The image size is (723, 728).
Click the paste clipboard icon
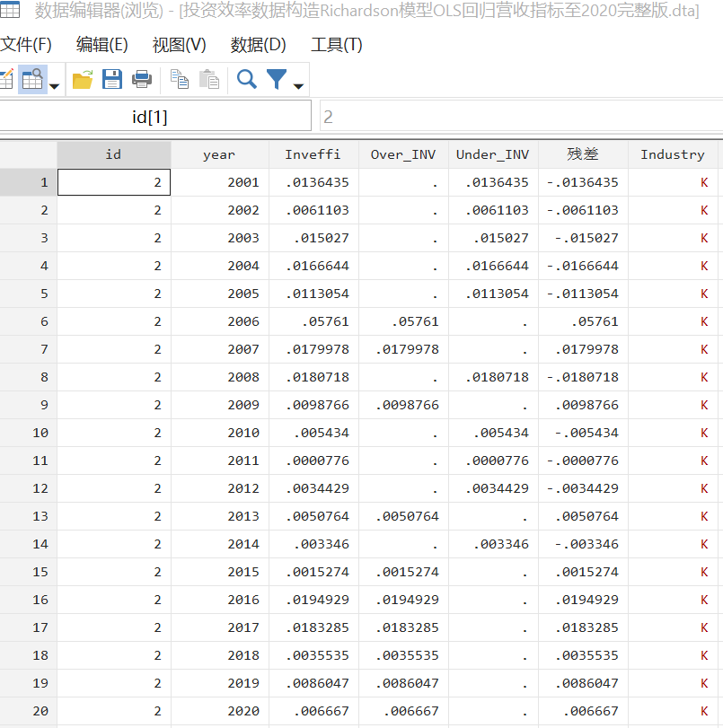(209, 80)
